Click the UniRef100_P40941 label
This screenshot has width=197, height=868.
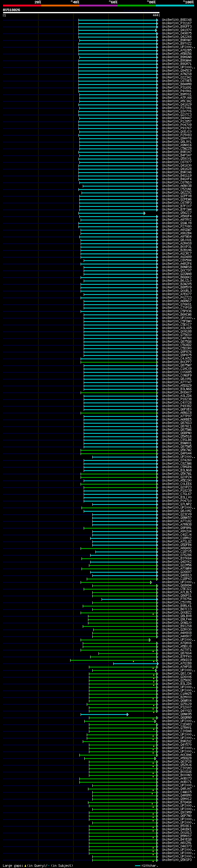[177, 91]
